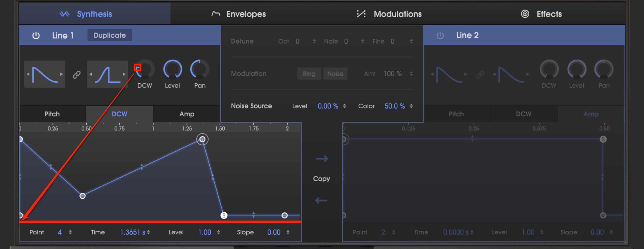
Task: Click Line 1 first waveform display
Action: 45,74
